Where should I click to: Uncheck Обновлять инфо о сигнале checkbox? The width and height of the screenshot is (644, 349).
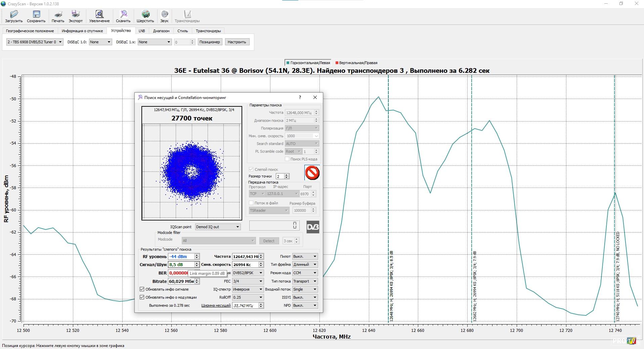pyautogui.click(x=142, y=289)
